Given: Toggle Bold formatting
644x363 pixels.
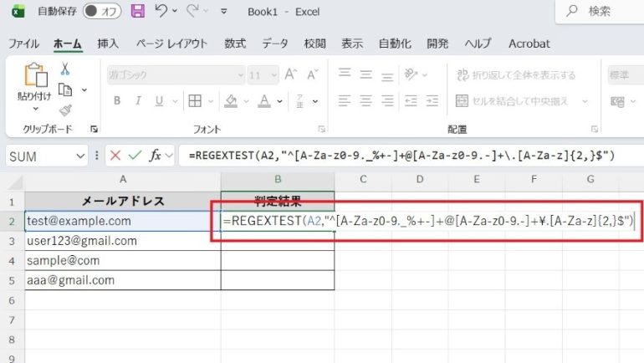Looking at the screenshot, I should [117, 100].
